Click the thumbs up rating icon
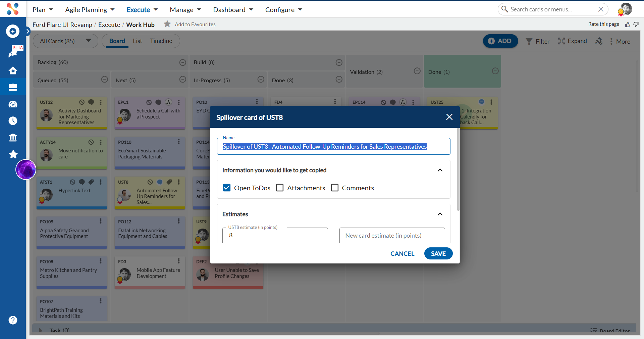644x339 pixels. point(628,25)
